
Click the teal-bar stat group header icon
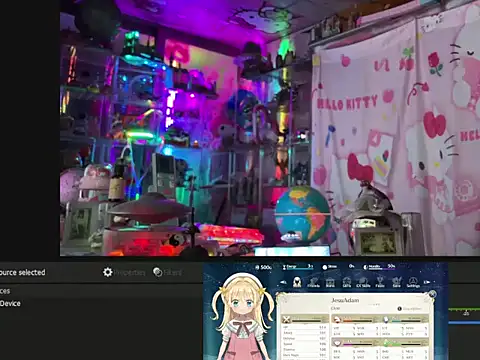coord(386,319)
